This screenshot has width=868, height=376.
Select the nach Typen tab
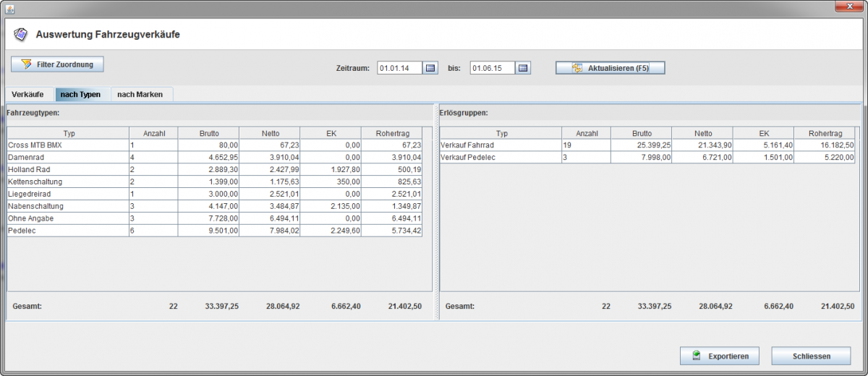(x=80, y=95)
